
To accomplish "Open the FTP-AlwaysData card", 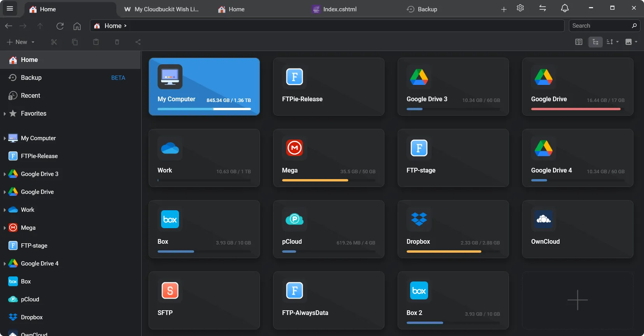I will pos(329,300).
